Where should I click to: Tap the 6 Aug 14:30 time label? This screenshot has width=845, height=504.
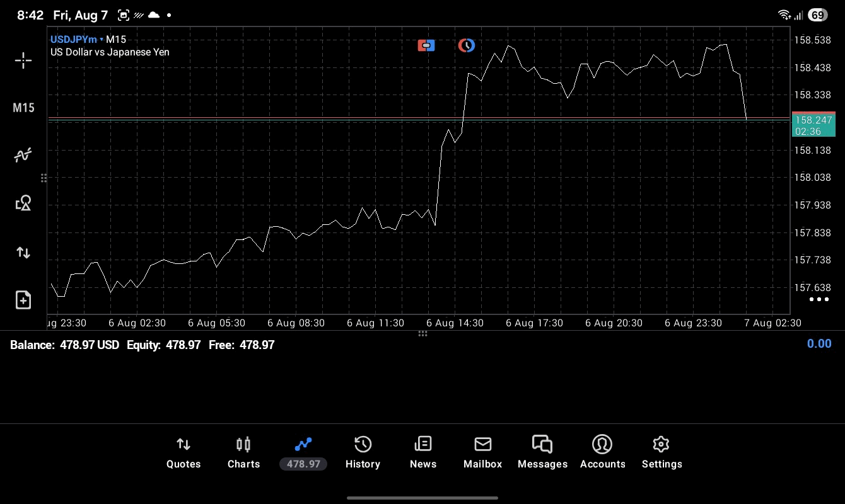(455, 323)
